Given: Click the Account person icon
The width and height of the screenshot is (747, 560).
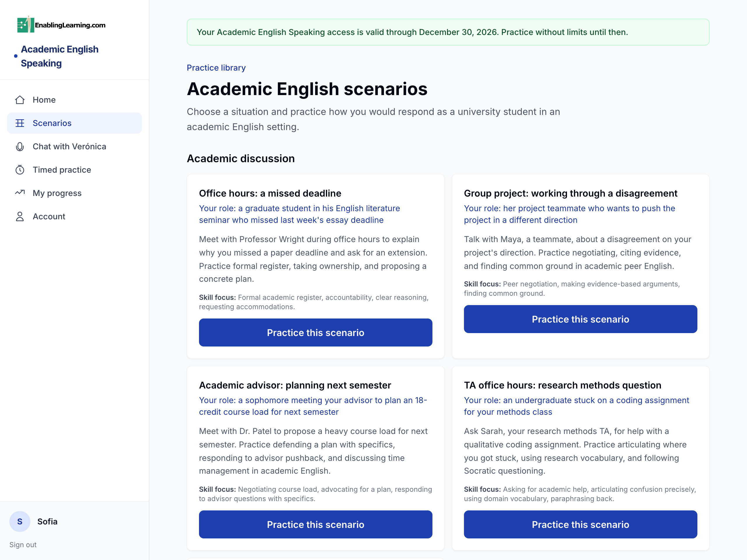Looking at the screenshot, I should tap(20, 216).
